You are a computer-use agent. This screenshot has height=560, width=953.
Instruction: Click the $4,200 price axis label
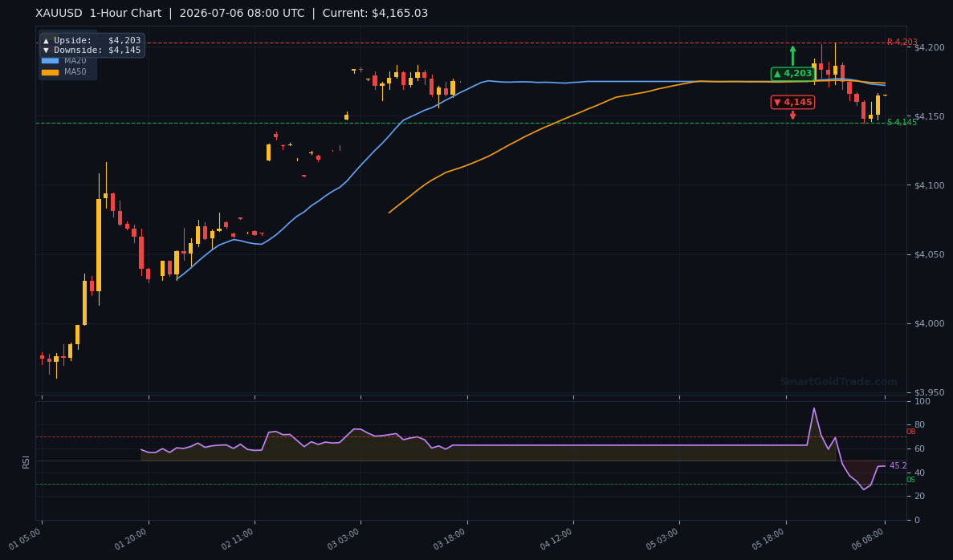click(929, 47)
